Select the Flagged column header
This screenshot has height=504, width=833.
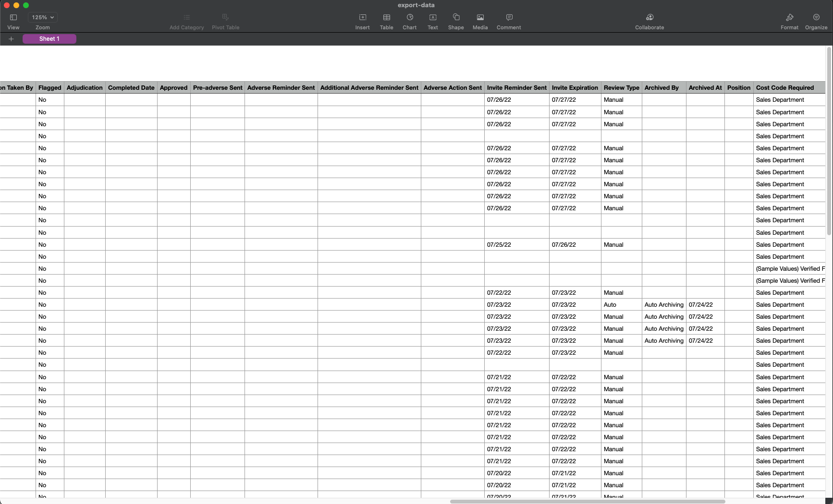(x=50, y=87)
